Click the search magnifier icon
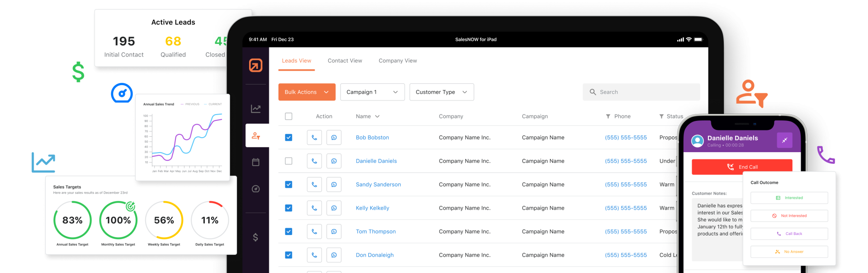The width and height of the screenshot is (868, 273). pyautogui.click(x=593, y=92)
